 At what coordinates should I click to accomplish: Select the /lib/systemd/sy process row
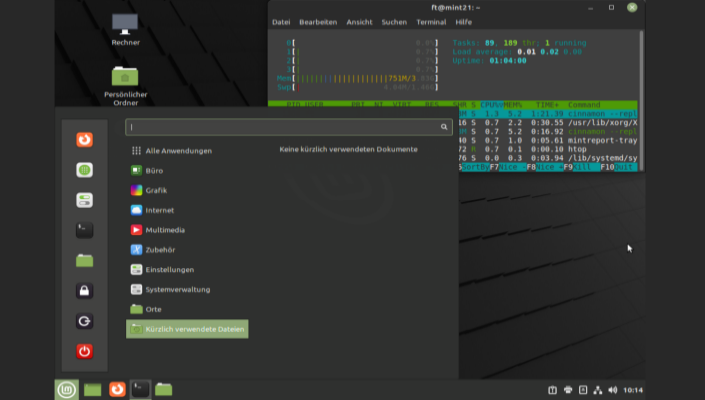548,158
